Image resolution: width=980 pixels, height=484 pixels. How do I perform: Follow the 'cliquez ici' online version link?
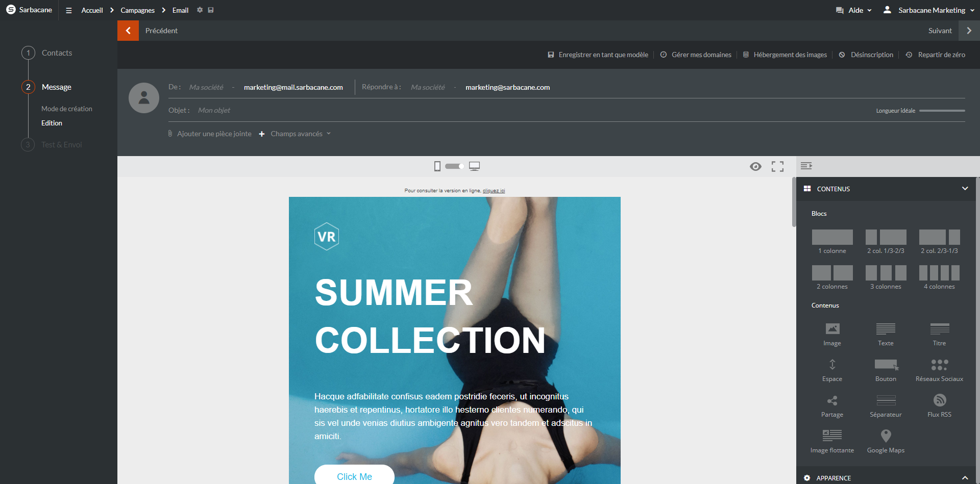point(494,191)
